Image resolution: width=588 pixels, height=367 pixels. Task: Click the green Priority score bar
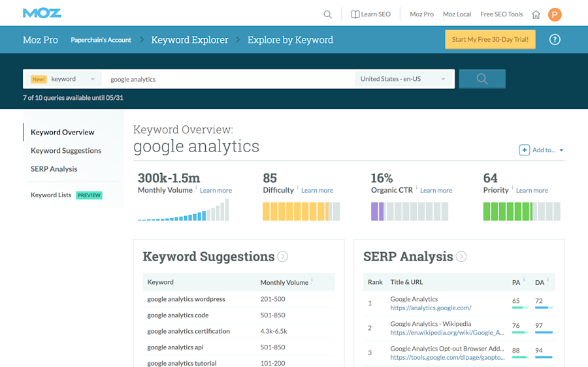[x=521, y=211]
